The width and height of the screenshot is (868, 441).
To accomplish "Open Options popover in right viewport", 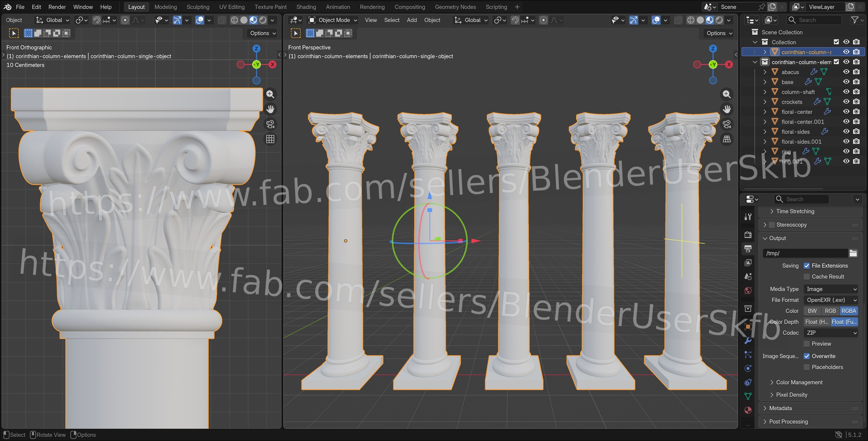I will [719, 33].
